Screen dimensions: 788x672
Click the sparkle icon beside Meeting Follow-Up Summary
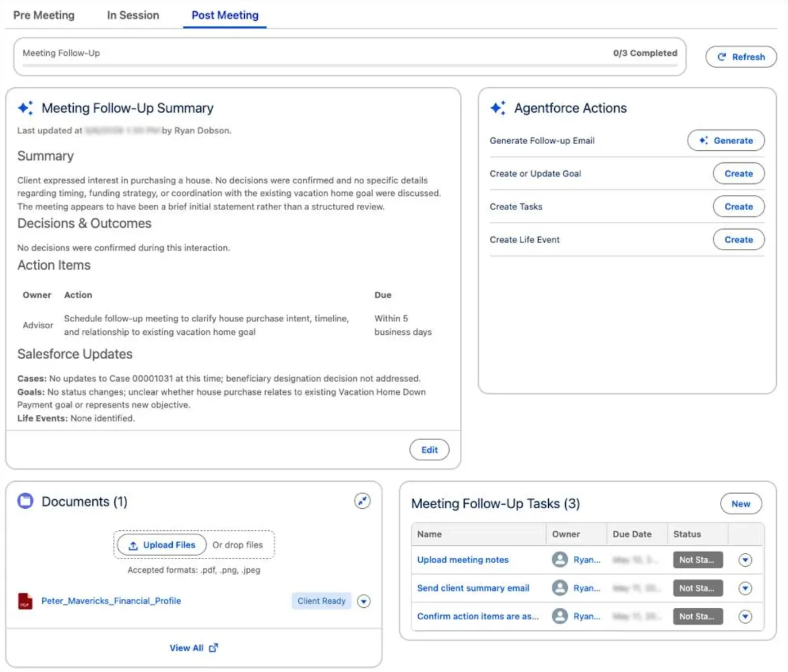point(25,107)
